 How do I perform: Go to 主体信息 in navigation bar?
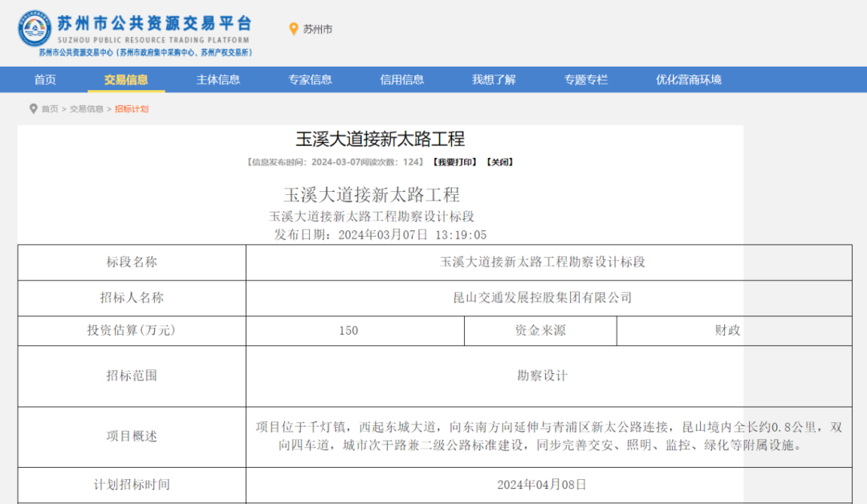point(218,79)
